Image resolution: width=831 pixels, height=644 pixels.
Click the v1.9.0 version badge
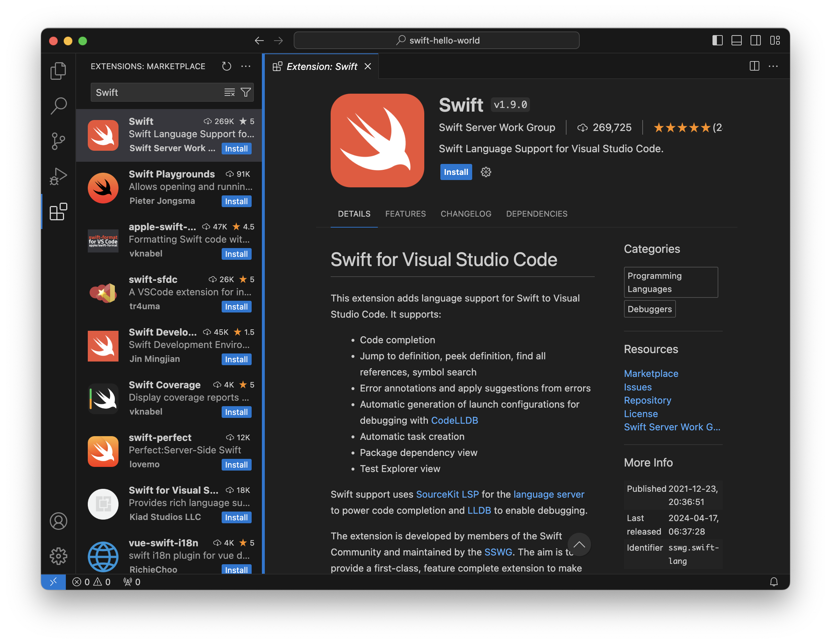coord(510,105)
